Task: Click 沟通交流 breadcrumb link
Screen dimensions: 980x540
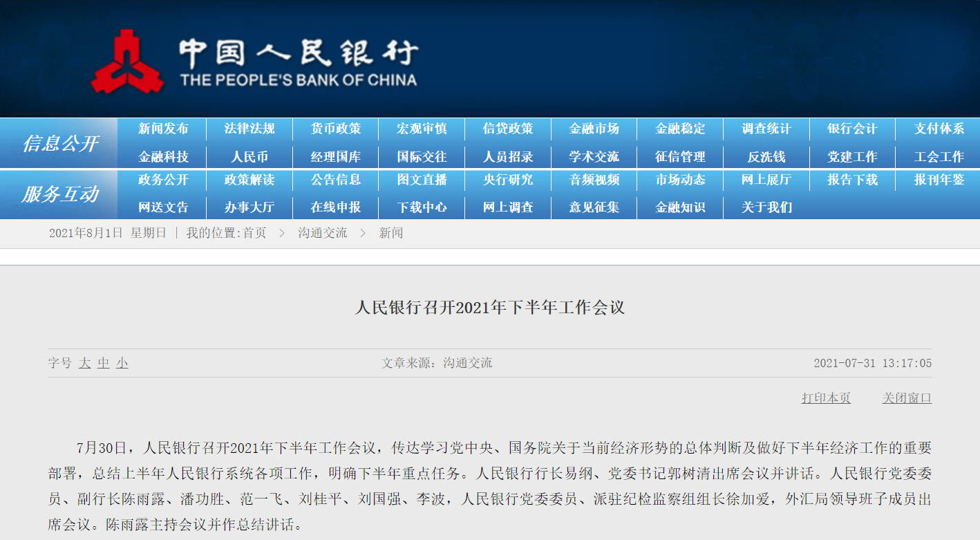Action: point(323,233)
